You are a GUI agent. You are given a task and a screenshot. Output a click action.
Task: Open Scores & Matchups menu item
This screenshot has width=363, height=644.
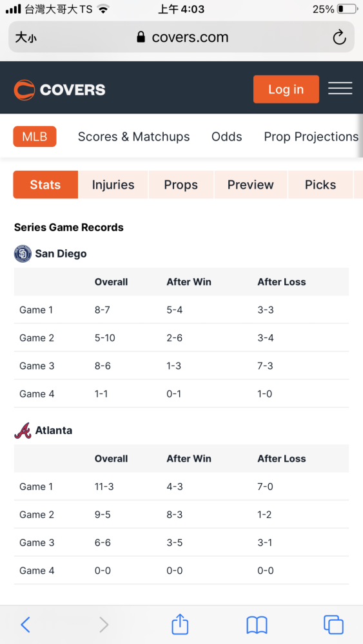pyautogui.click(x=133, y=137)
